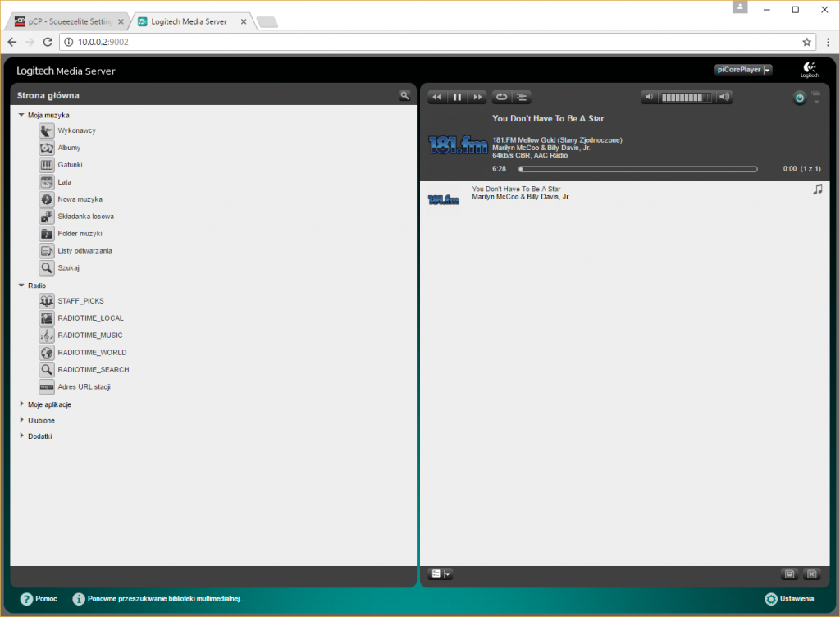Image resolution: width=840 pixels, height=617 pixels.
Task: Clear the playlist with the X button
Action: (x=811, y=574)
